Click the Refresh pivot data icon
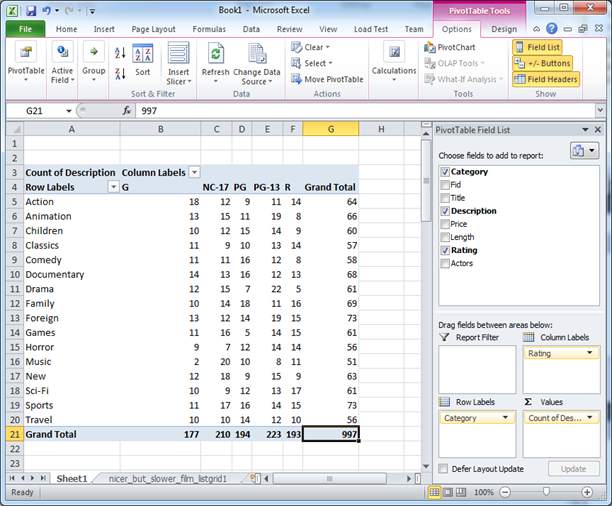Viewport: 612px width, 506px height. (x=215, y=55)
